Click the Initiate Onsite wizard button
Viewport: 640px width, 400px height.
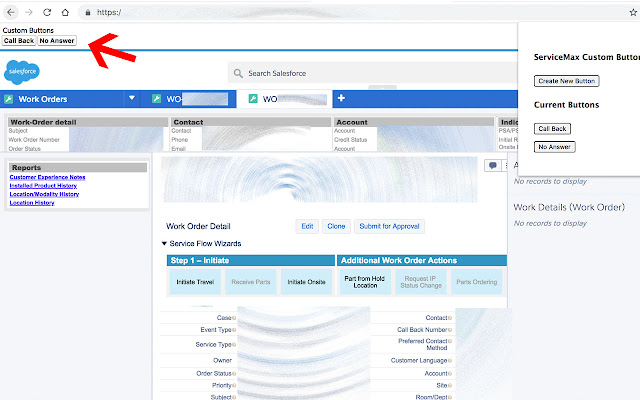coord(306,282)
